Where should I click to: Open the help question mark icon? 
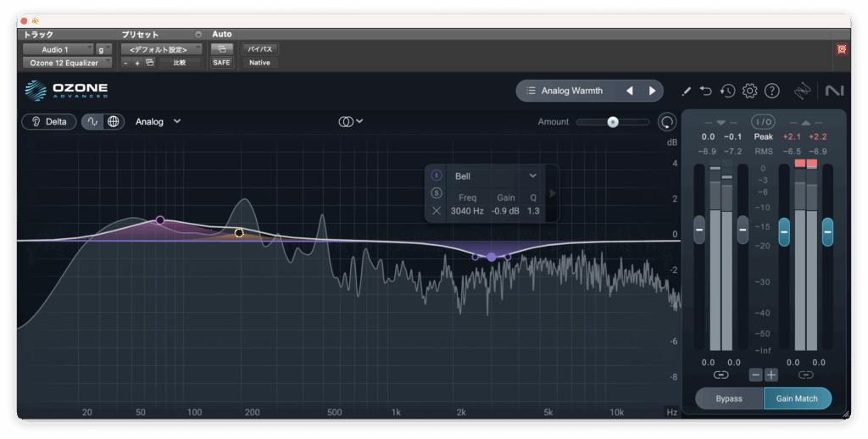[x=771, y=91]
